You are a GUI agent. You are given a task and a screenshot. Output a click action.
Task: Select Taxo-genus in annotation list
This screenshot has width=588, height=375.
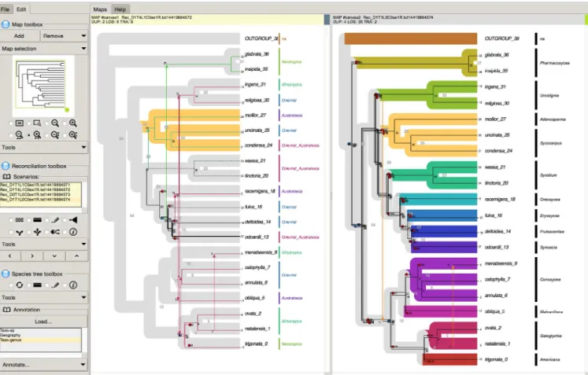(x=40, y=340)
